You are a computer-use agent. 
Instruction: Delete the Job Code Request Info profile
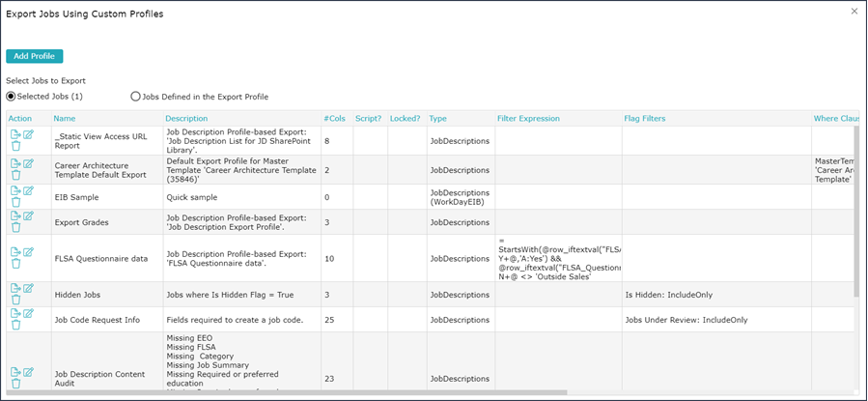click(15, 326)
